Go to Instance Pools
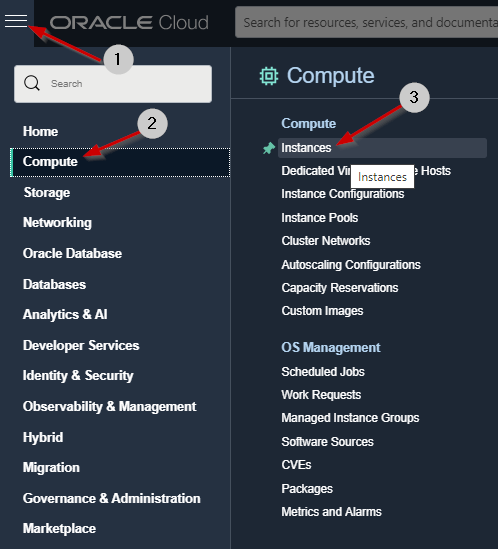The image size is (498, 549). click(x=320, y=218)
